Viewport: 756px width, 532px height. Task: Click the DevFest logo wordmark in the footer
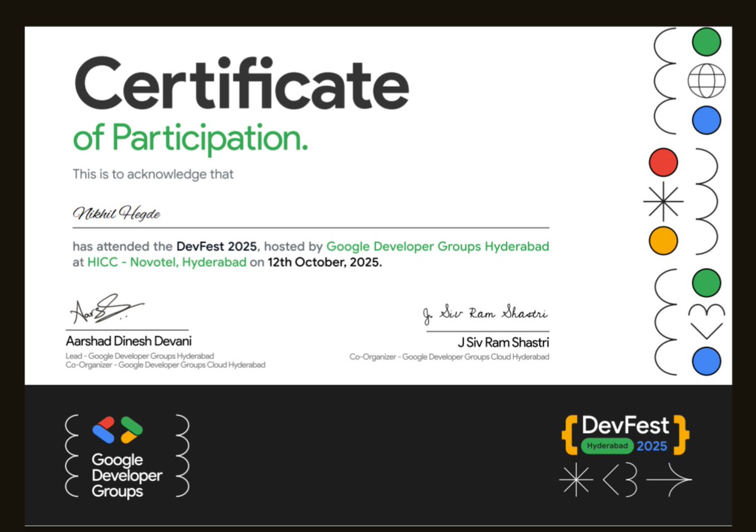(625, 426)
